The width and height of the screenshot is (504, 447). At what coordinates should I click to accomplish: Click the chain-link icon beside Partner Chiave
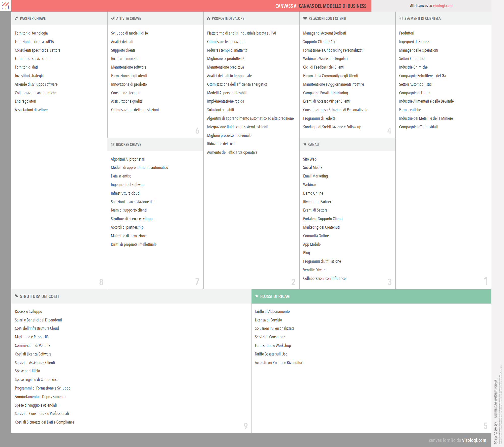click(x=17, y=18)
